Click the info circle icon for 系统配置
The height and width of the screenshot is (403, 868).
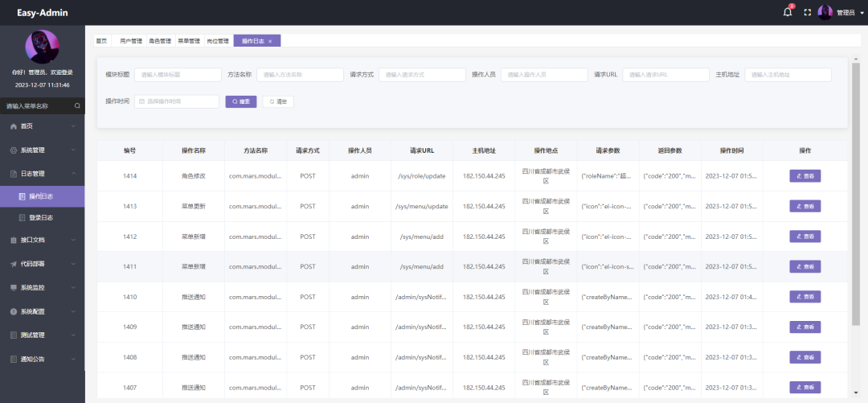(14, 311)
